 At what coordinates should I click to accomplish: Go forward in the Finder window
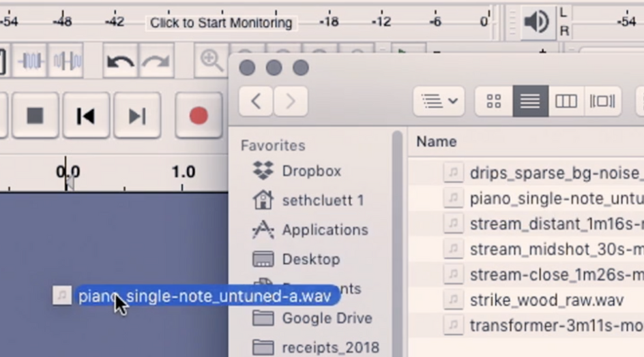[291, 101]
